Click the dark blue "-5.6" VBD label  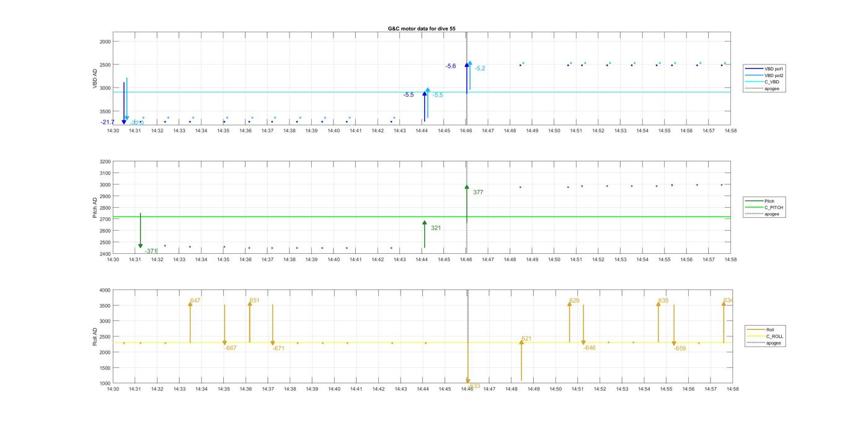tap(451, 66)
